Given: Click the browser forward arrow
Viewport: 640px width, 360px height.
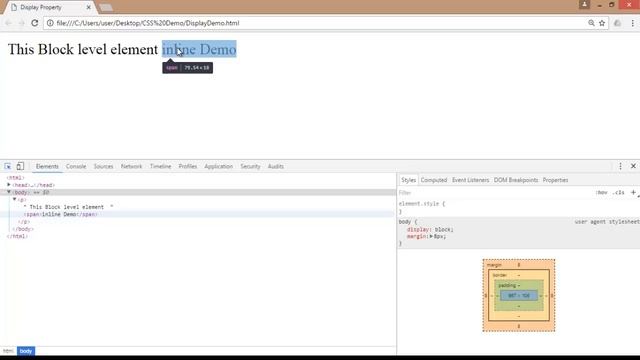Looking at the screenshot, I should [21, 23].
